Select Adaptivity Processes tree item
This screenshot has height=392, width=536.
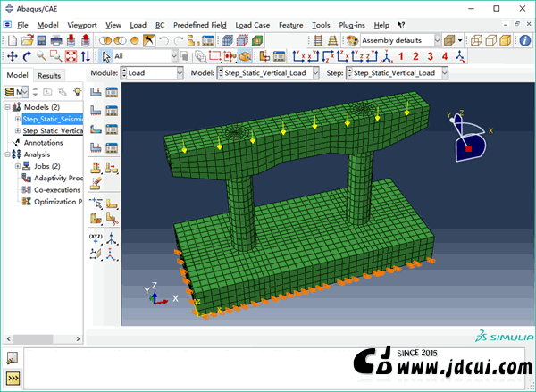click(58, 178)
